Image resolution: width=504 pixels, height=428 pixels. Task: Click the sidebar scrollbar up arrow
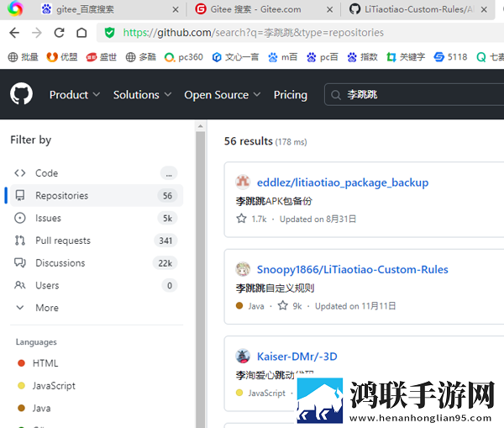point(200,126)
